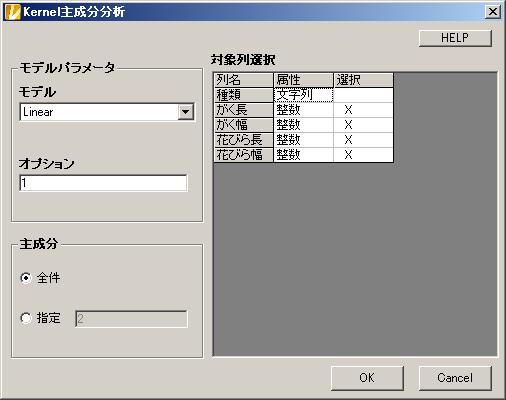Focus the オプション input field

[x=103, y=183]
